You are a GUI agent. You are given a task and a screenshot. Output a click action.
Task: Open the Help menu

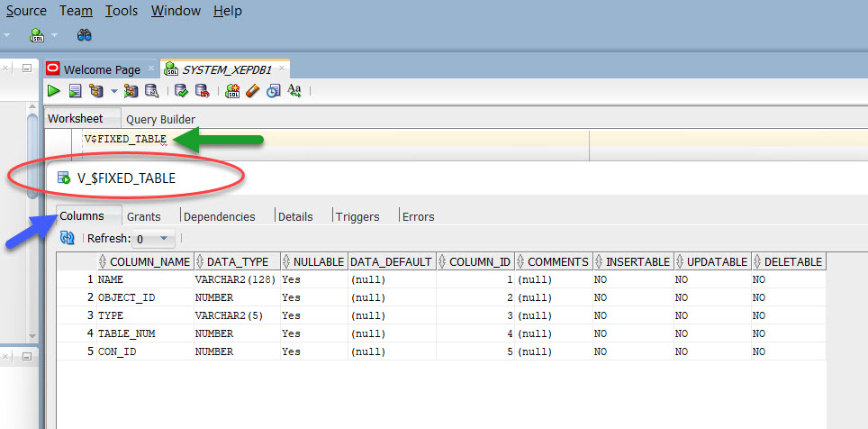227,11
